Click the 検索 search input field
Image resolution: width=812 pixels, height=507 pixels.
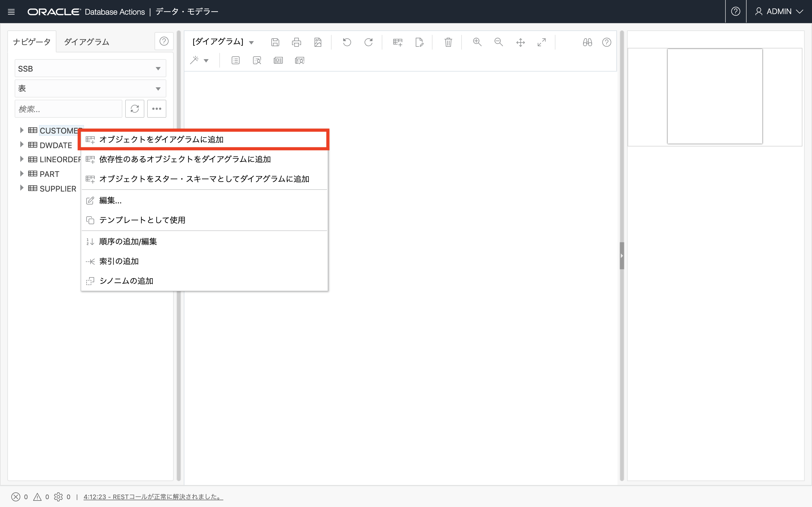69,109
